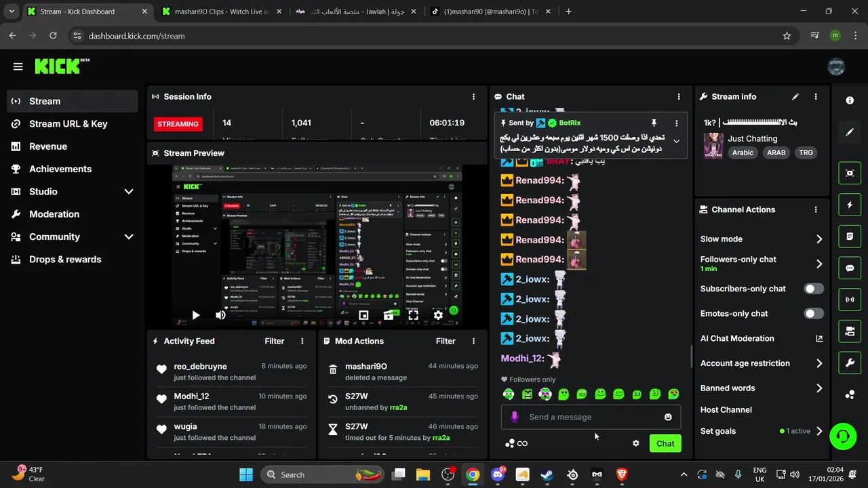
Task: Open the green headset support button
Action: click(843, 435)
